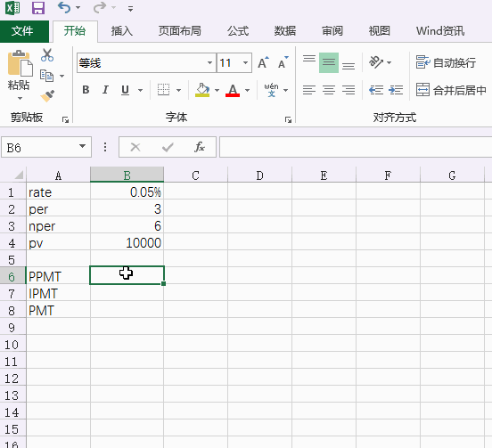
Task: Toggle Wrap Text (自动换行)
Action: click(x=446, y=62)
